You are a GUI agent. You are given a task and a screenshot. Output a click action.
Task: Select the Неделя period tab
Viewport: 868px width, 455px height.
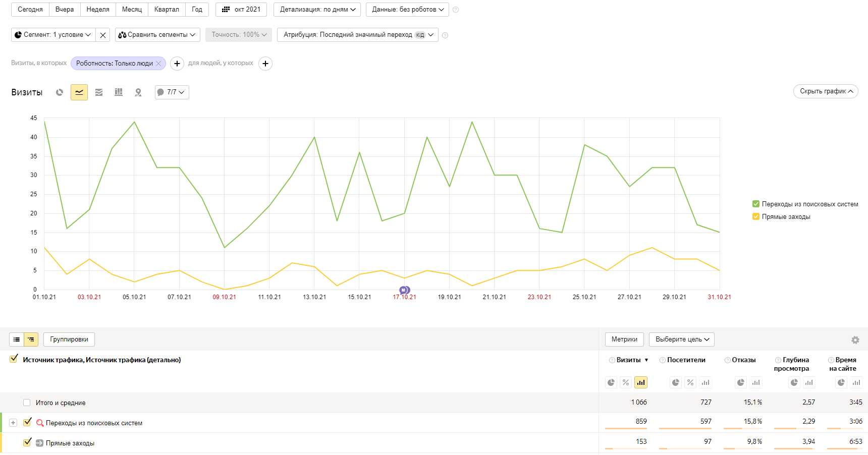(98, 10)
